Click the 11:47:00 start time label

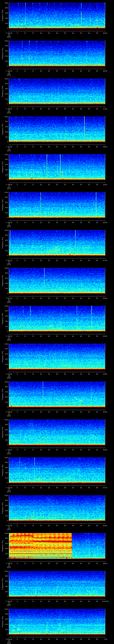pos(9,147)
